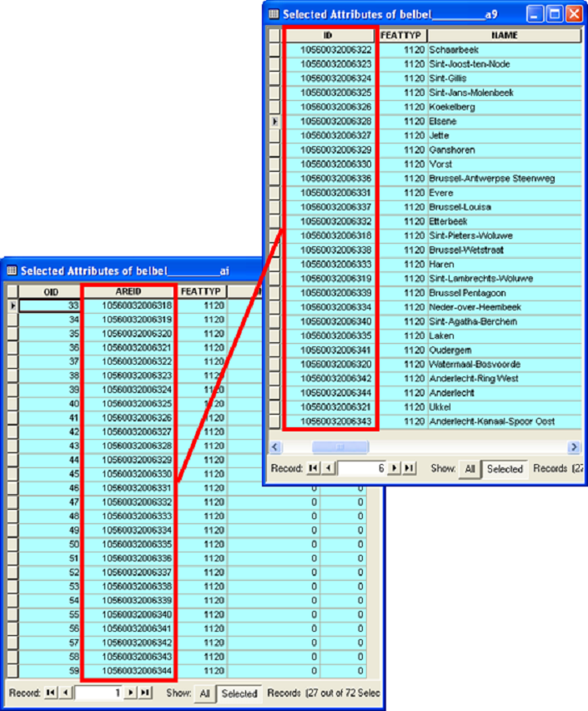Click the Schaarbeek name cell
Viewport: 588px width, 711px height.
(505, 50)
